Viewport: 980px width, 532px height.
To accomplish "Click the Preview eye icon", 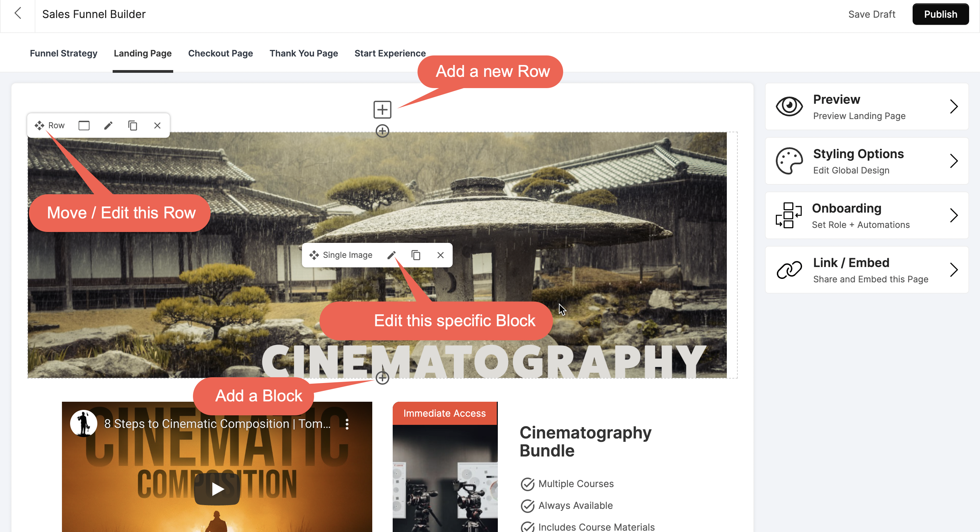I will tap(789, 106).
